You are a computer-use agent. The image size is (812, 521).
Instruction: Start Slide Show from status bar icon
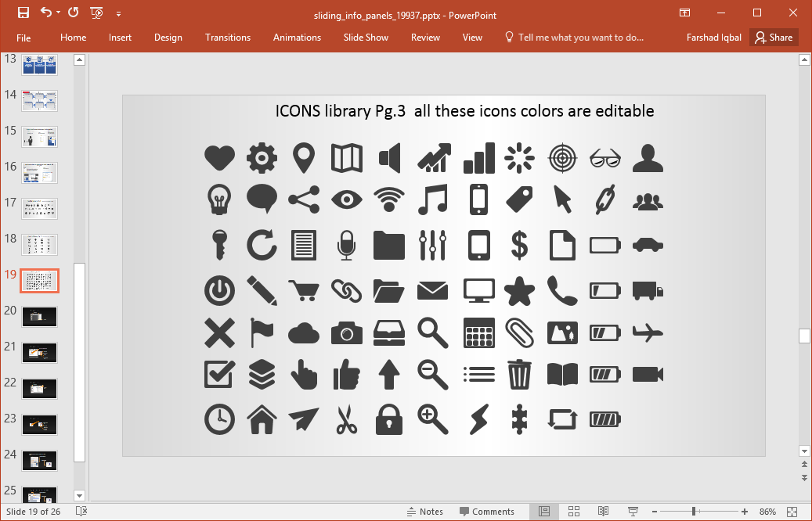(632, 511)
